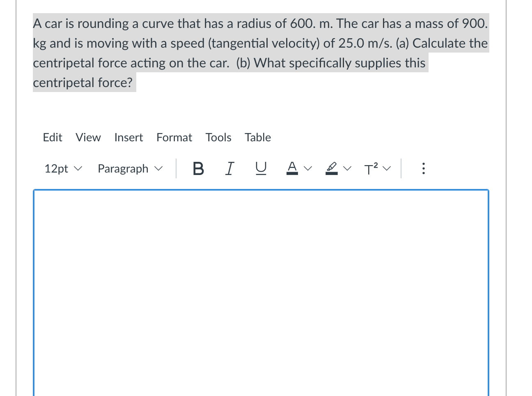Apply bold formatting
532x396 pixels.
198,168
